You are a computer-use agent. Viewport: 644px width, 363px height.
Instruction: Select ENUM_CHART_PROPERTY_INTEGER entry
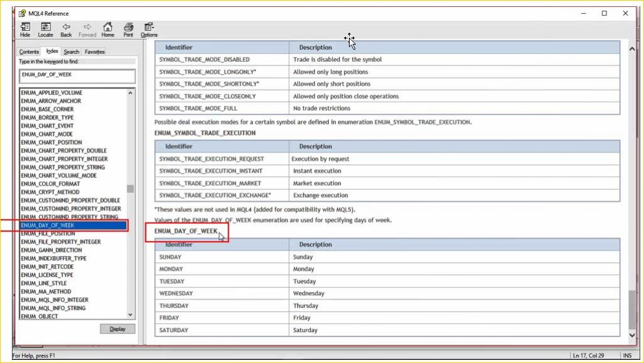tap(65, 159)
